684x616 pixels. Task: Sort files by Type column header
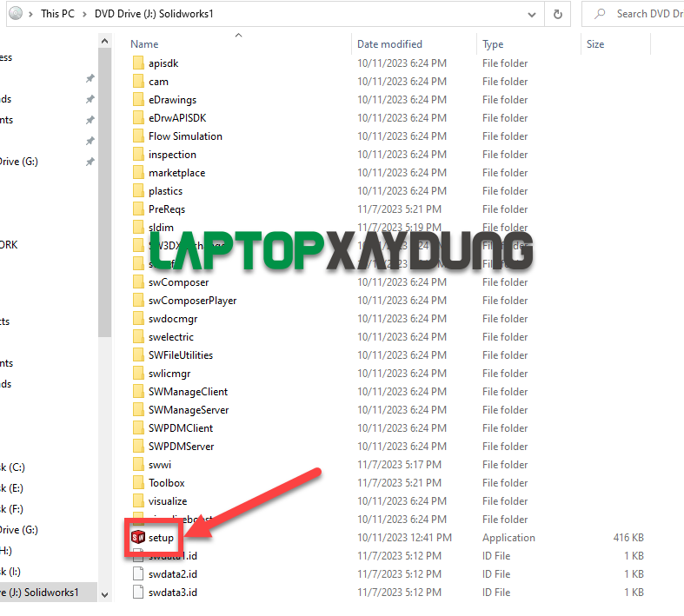click(493, 44)
